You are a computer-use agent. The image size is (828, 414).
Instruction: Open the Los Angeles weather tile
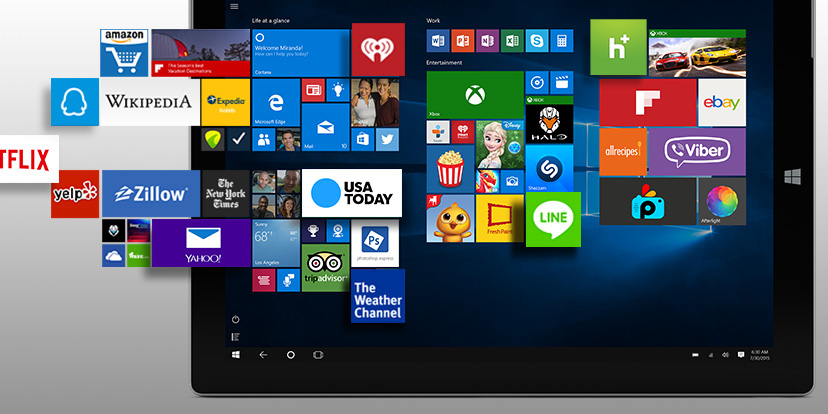pos(275,243)
